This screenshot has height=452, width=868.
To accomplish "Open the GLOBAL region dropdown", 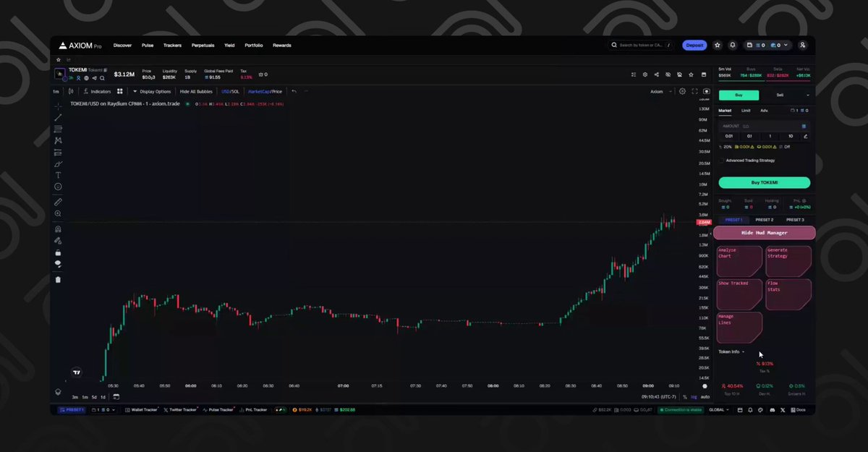I will point(718,410).
